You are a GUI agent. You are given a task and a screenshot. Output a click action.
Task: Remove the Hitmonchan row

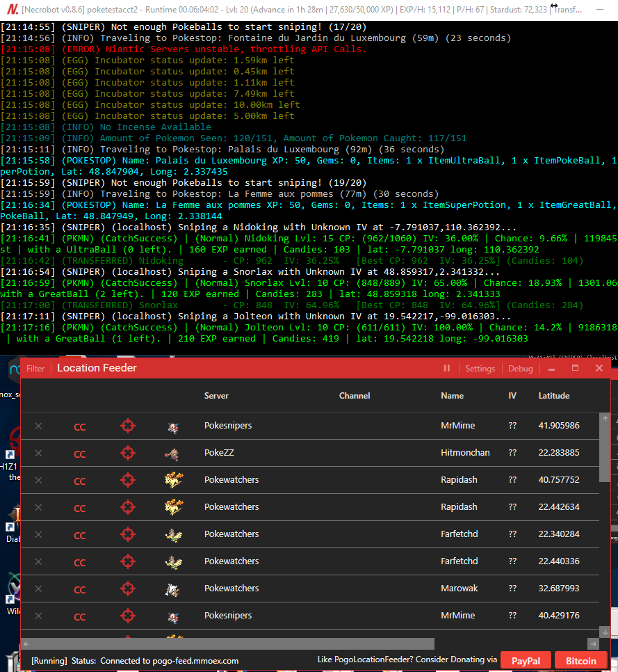(x=38, y=453)
